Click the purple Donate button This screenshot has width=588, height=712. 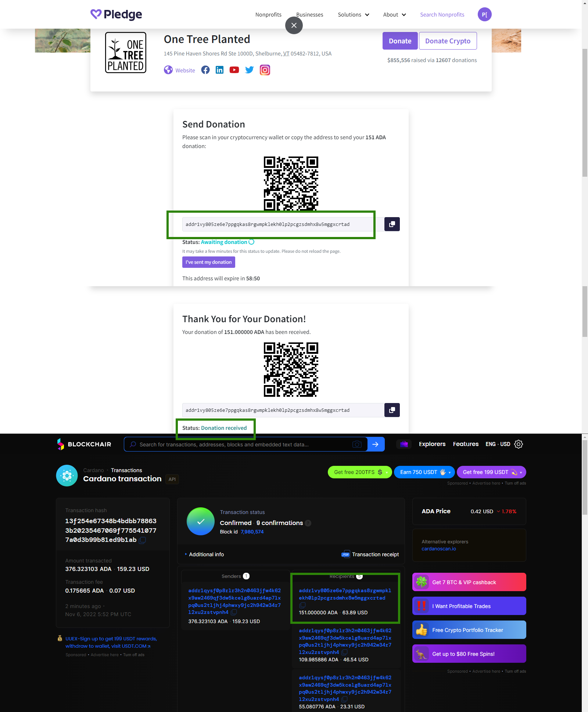400,41
